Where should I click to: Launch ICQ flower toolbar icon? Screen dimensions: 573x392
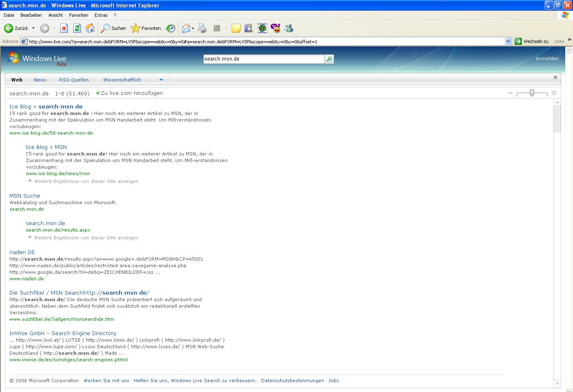coord(262,28)
